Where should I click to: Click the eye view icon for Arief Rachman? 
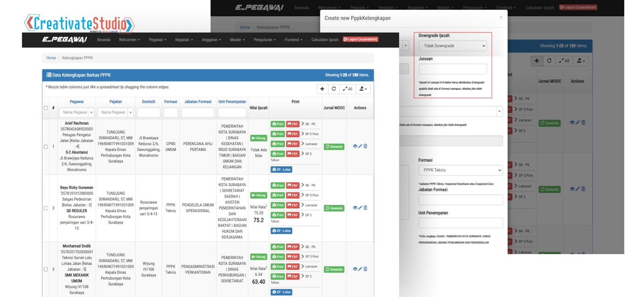pos(355,146)
